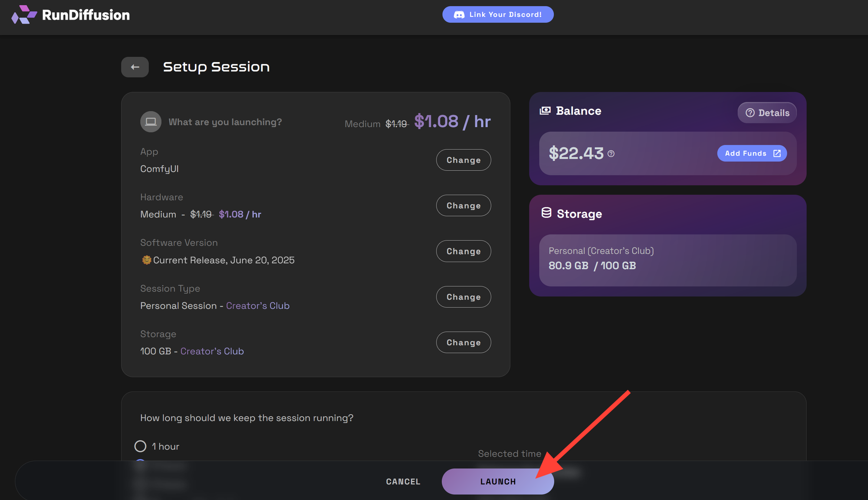The height and width of the screenshot is (500, 868).
Task: Click the RunDiffusion logo icon
Action: (24, 15)
